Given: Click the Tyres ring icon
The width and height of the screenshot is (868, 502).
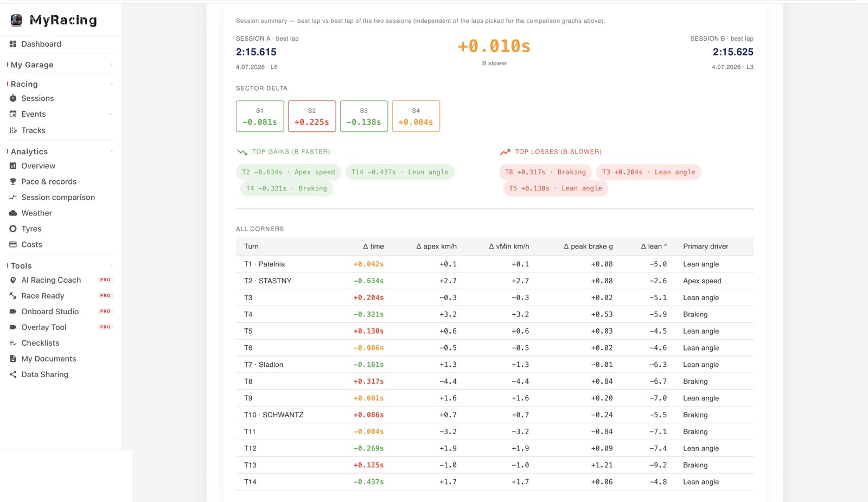Looking at the screenshot, I should 13,228.
